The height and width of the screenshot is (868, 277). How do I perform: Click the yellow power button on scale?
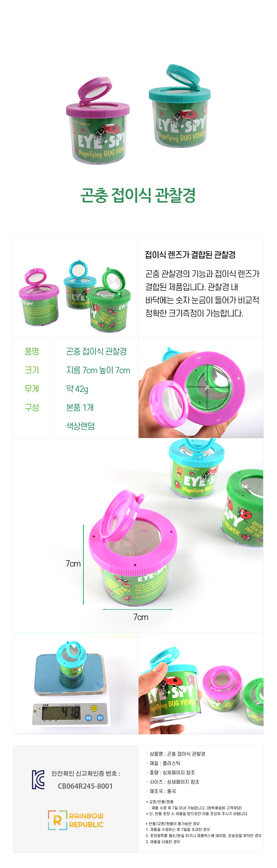click(94, 708)
